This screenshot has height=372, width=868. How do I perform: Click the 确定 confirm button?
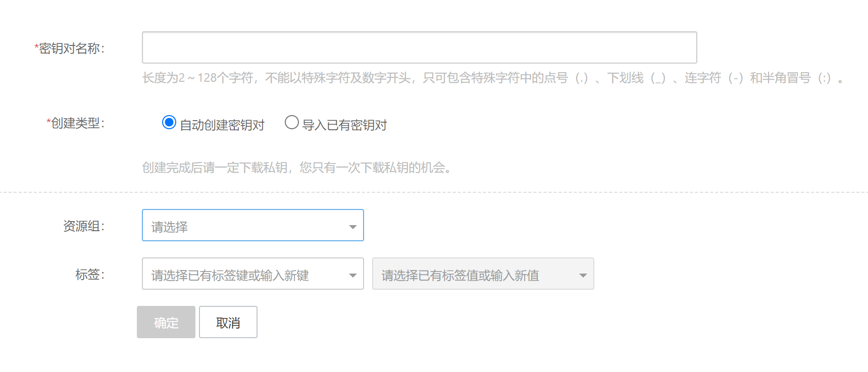(166, 322)
